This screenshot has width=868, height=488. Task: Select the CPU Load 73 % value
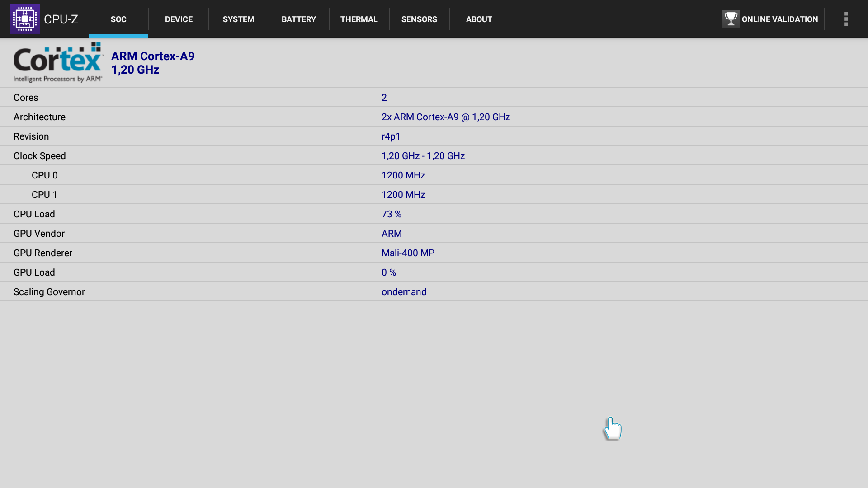(391, 214)
